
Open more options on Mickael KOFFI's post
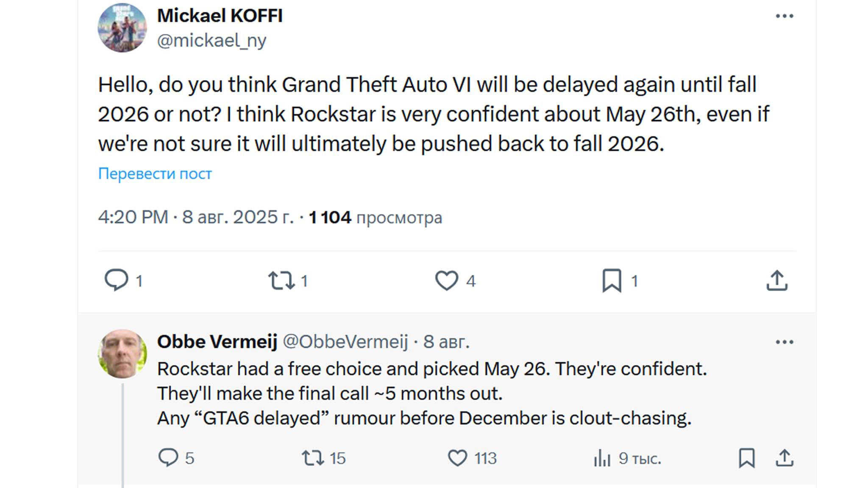click(x=784, y=16)
